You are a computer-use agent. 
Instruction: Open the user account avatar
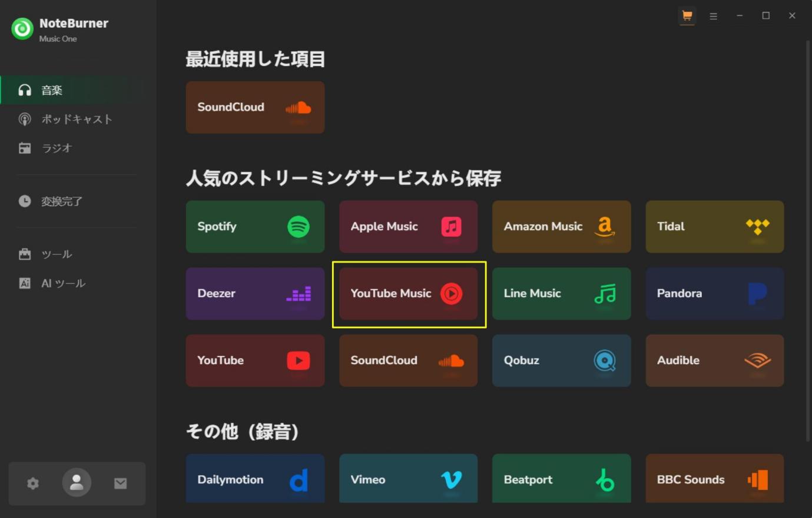pos(77,483)
